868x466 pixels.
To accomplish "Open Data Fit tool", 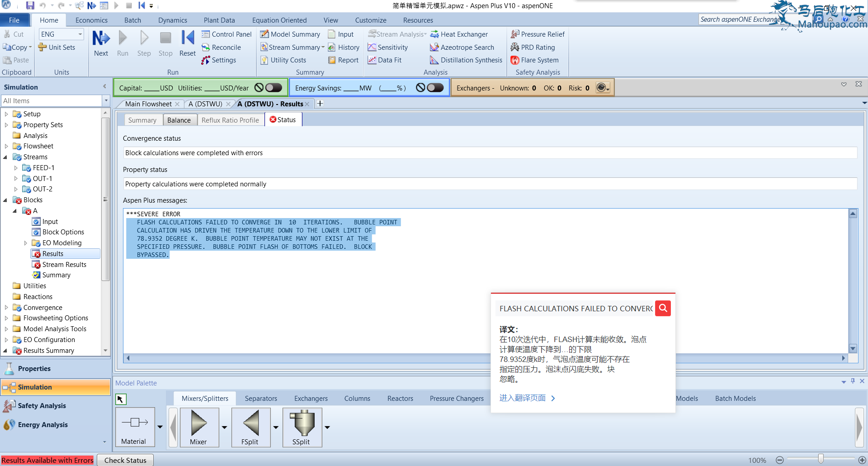I will click(x=384, y=60).
